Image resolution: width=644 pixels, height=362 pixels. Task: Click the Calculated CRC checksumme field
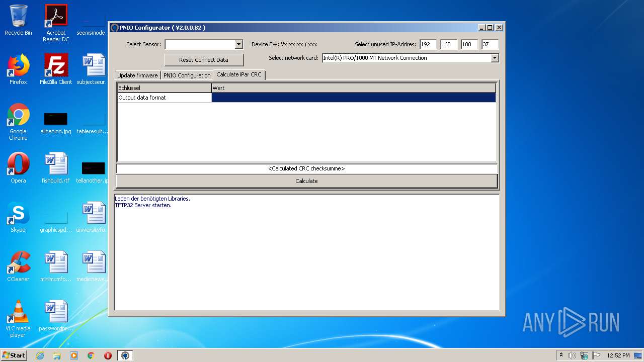307,169
